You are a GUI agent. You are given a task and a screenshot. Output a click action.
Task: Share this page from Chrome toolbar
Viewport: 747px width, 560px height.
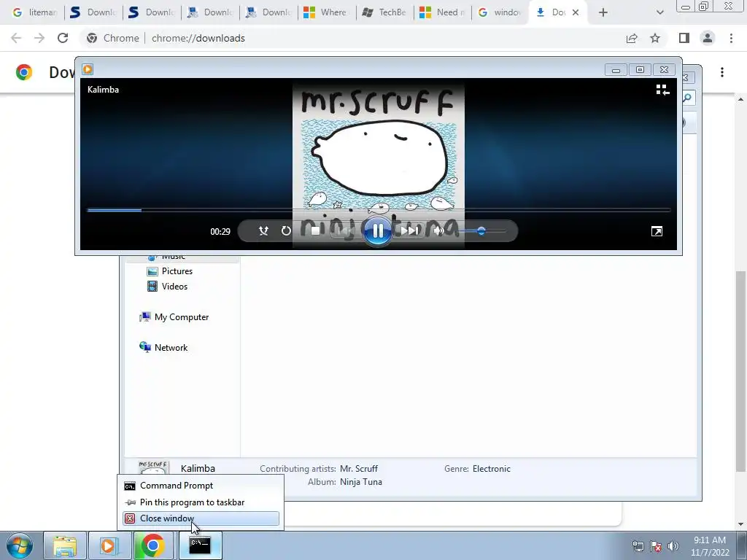click(632, 38)
